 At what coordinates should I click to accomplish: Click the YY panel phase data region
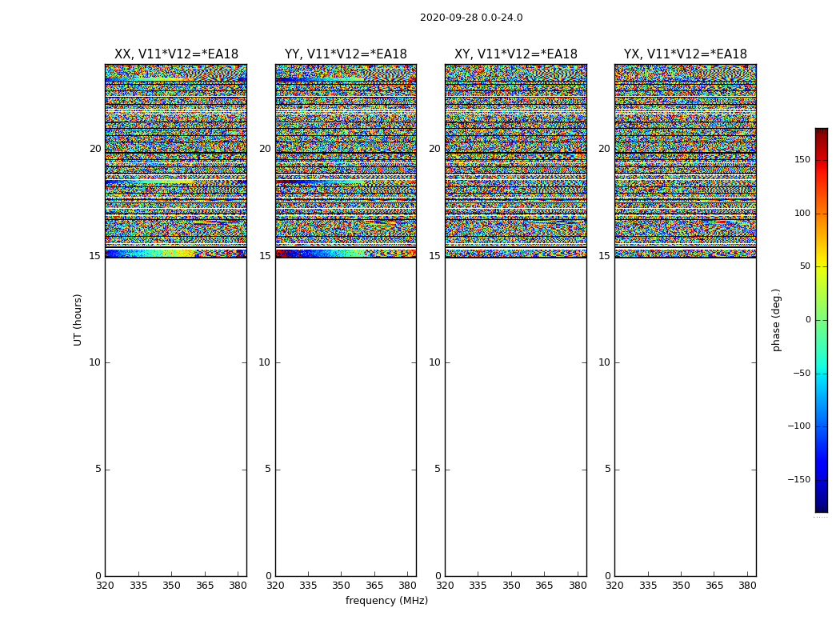point(346,161)
